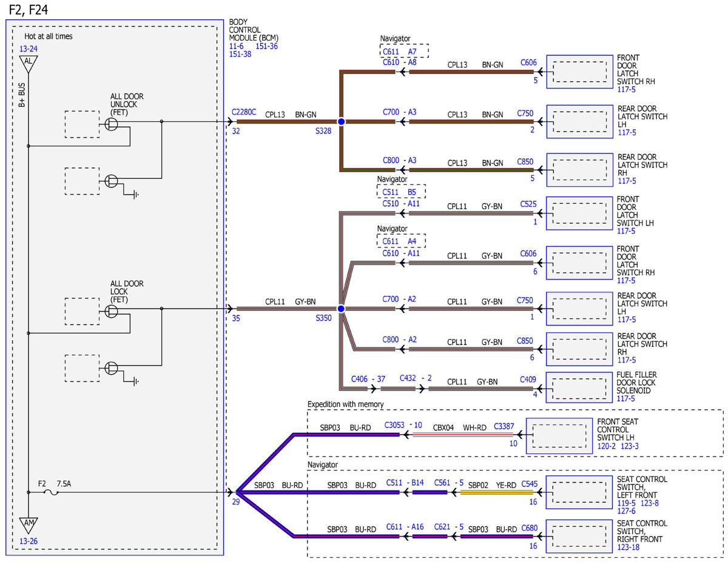Select the "Expedition with memory" label
Viewport: 728px width, 562px height.
[x=346, y=404]
